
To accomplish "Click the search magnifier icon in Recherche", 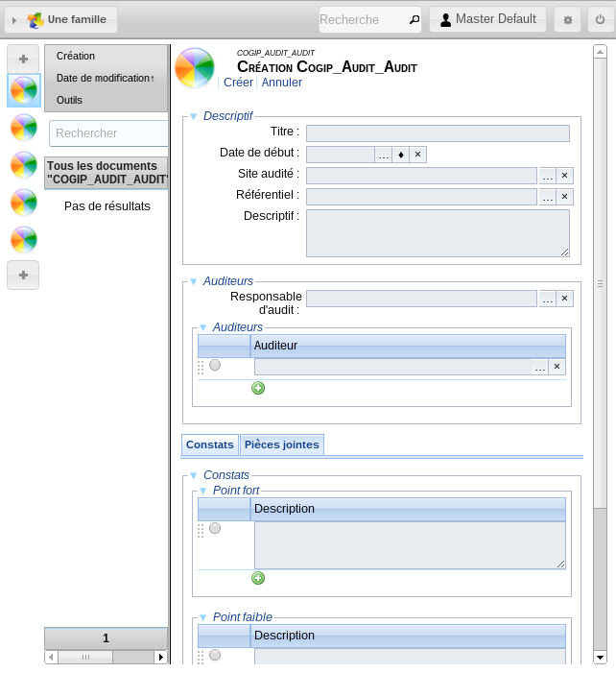I will pos(414,20).
